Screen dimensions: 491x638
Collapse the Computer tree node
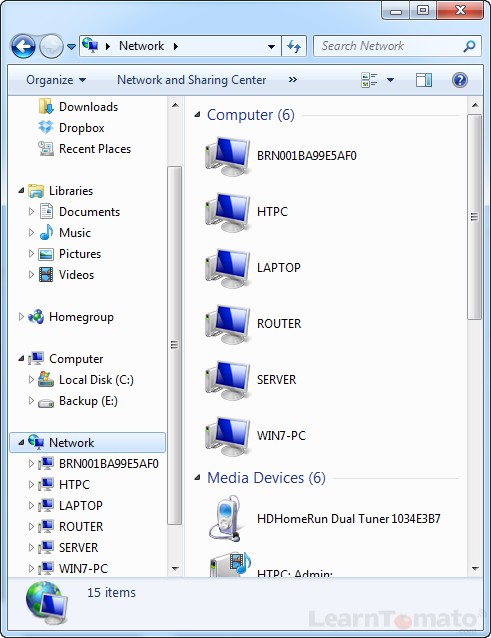click(21, 358)
